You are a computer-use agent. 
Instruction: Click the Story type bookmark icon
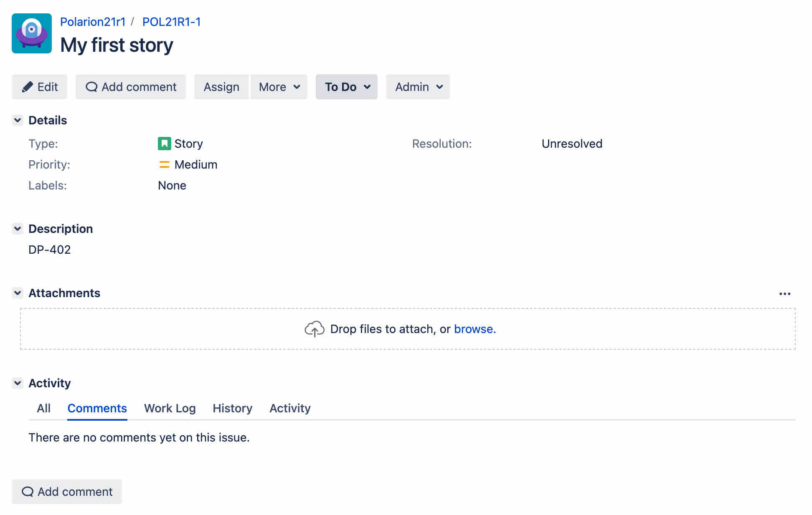[164, 144]
